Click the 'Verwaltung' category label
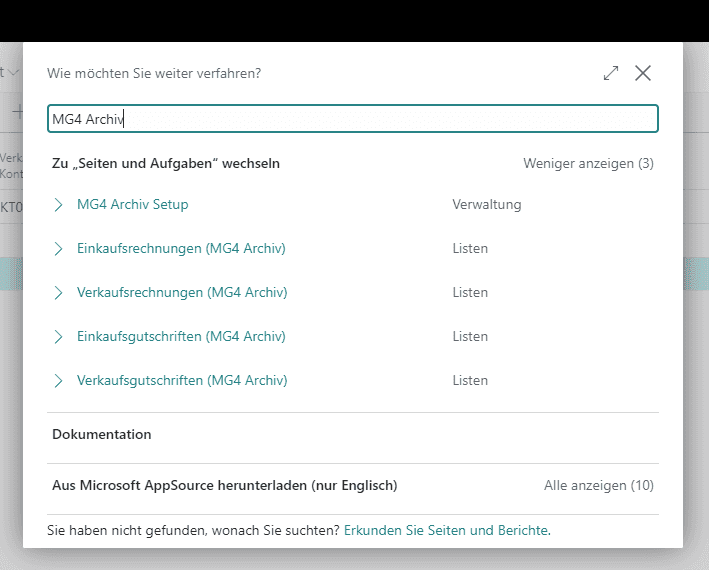The height and width of the screenshot is (570, 709). point(486,205)
